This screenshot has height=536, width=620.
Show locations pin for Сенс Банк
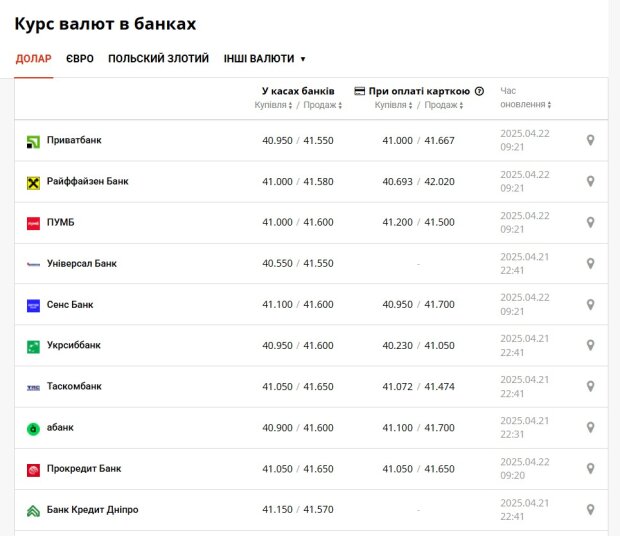(590, 304)
